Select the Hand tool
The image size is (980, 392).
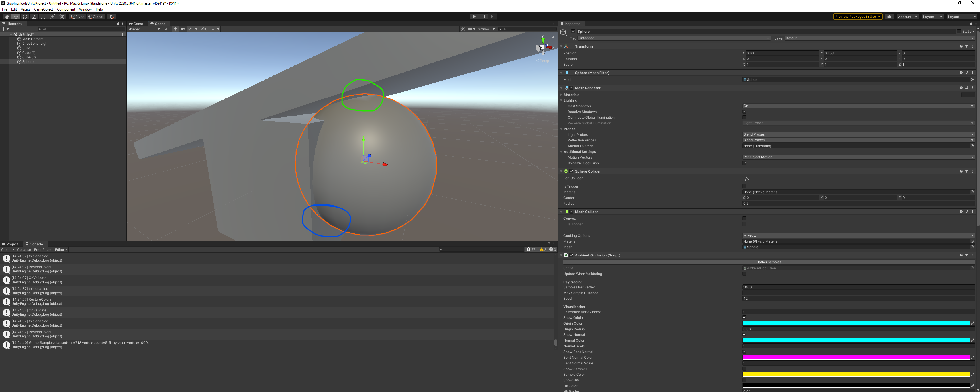coord(7,17)
